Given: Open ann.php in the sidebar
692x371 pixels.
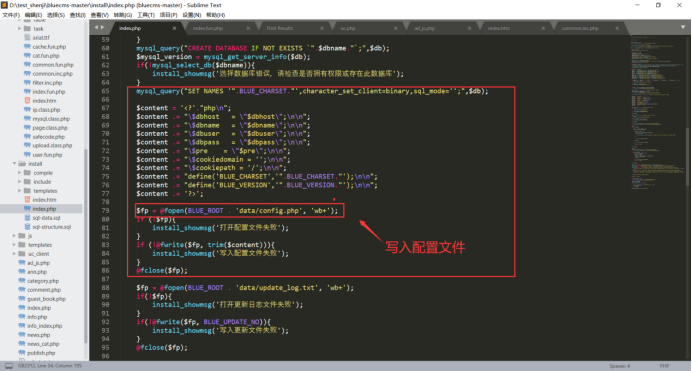Looking at the screenshot, I should pyautogui.click(x=37, y=272).
